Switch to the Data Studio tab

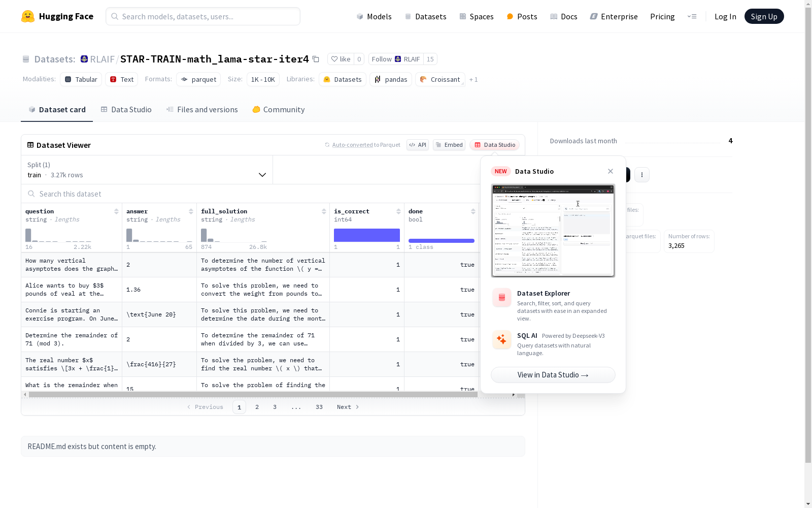point(126,110)
